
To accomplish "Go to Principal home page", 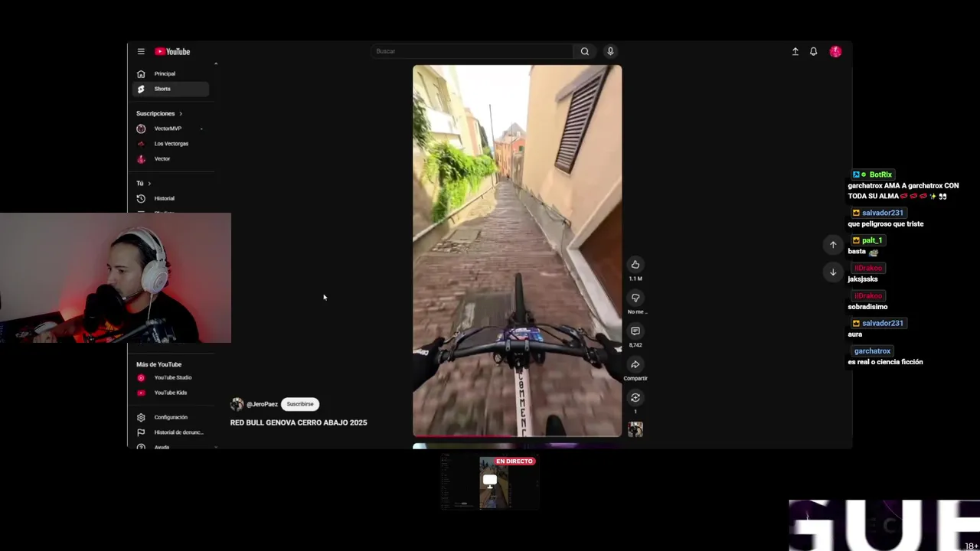I will click(169, 73).
